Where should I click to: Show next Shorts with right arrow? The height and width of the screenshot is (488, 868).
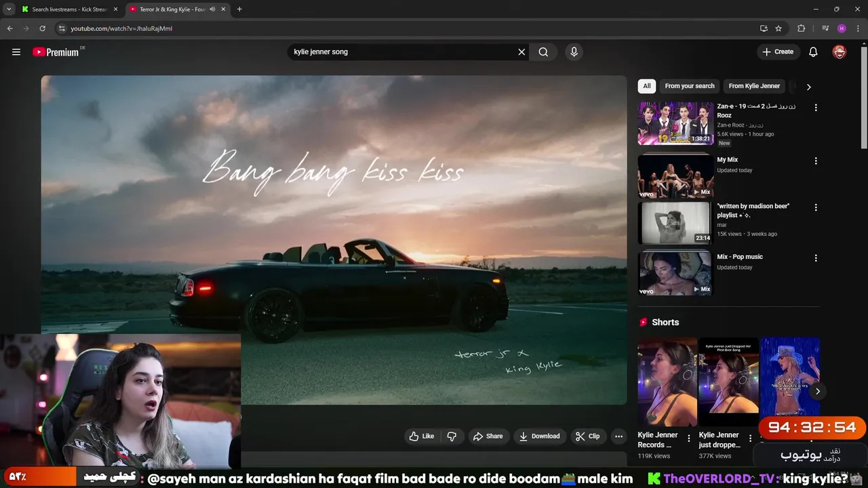(818, 391)
